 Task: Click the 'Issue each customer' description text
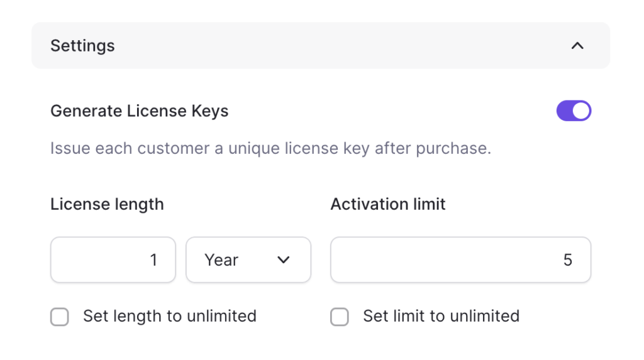point(270,149)
